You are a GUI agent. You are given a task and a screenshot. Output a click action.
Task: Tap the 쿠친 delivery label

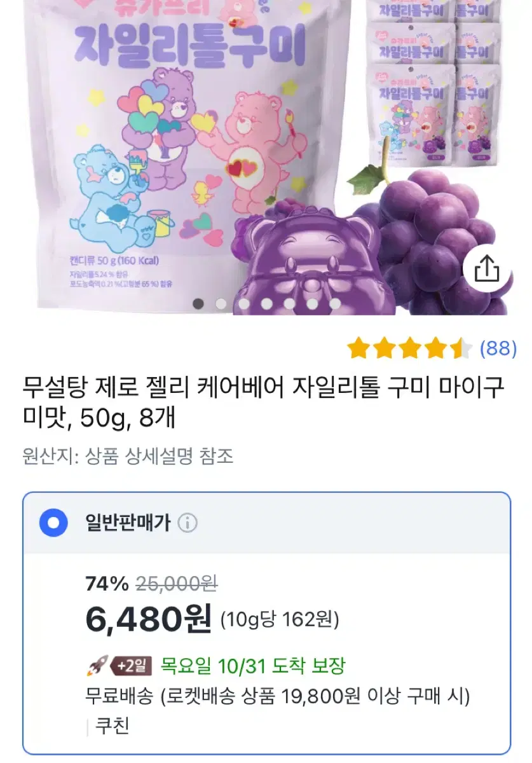click(x=112, y=725)
